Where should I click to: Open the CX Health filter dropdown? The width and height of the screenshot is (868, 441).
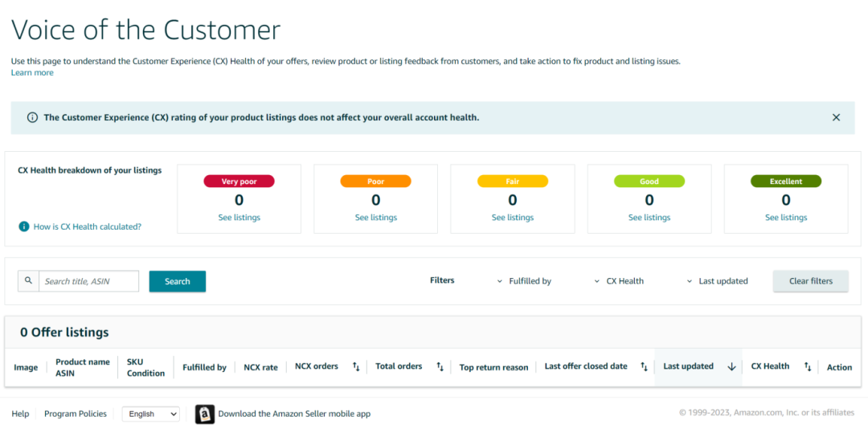(619, 281)
